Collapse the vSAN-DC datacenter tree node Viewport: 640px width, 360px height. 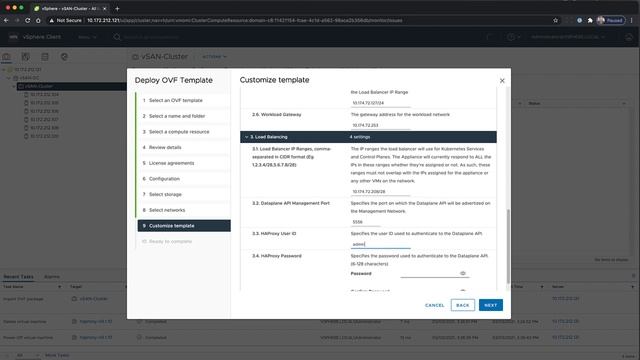click(9, 78)
